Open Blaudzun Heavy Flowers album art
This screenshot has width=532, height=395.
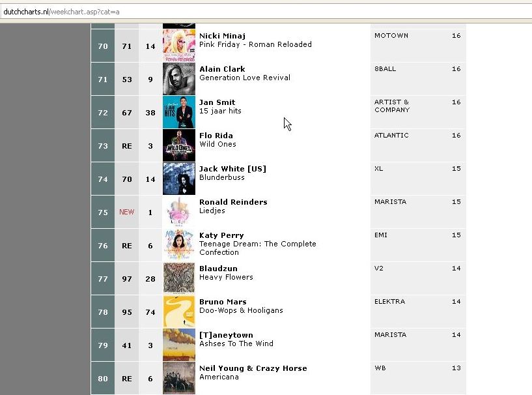coord(178,278)
